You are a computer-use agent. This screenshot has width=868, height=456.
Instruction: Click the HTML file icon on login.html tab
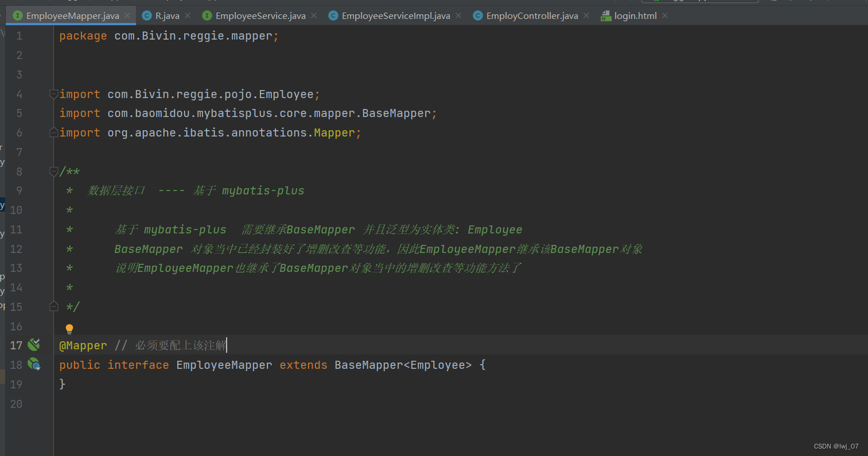[x=606, y=16]
